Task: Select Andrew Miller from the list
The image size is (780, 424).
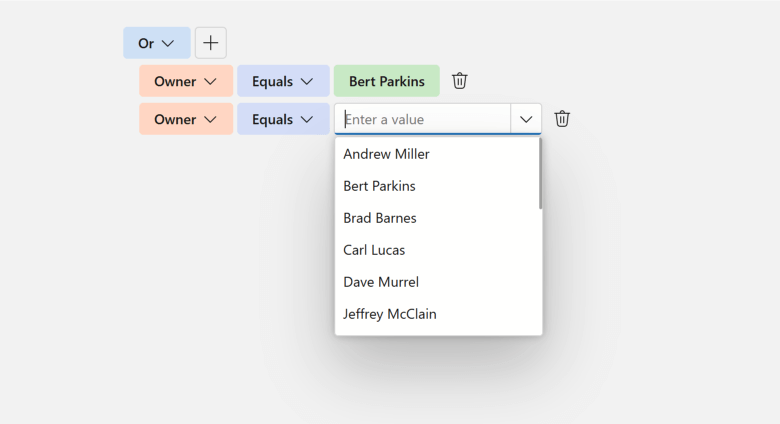Action: click(386, 154)
